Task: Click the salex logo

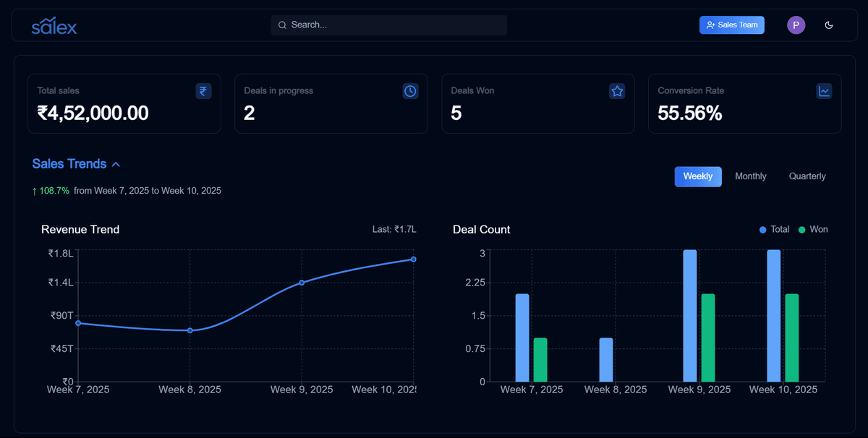Action: 54,26
